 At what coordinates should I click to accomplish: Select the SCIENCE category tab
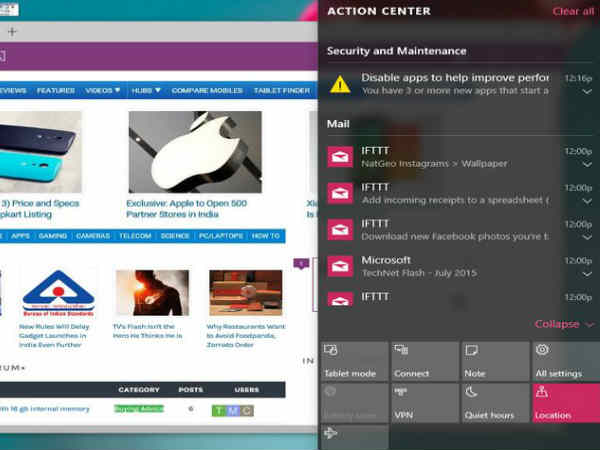coord(175,236)
